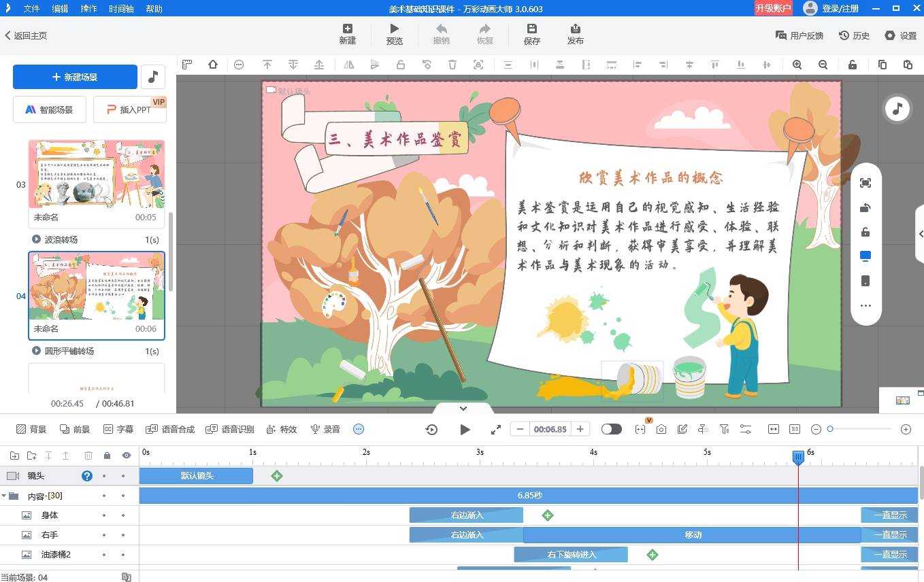Toggle the lock icon in the timeline header
This screenshot has width=924, height=582.
(x=107, y=456)
